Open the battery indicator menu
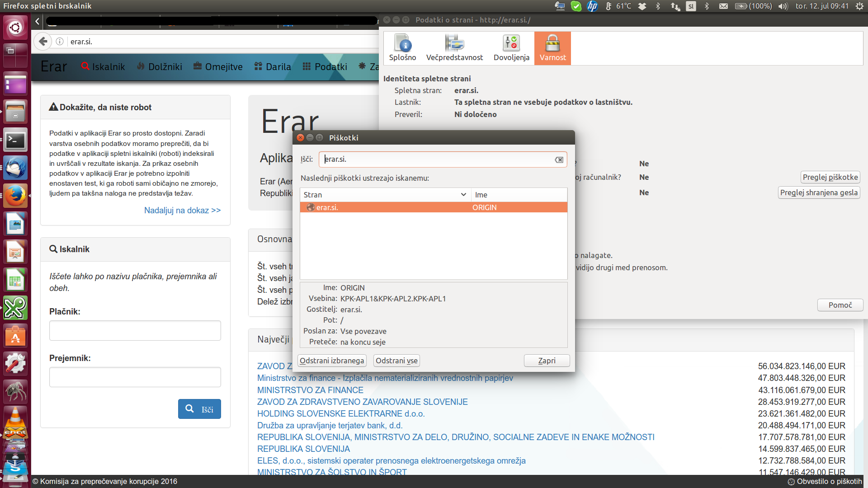Image resolution: width=868 pixels, height=488 pixels. [x=753, y=6]
